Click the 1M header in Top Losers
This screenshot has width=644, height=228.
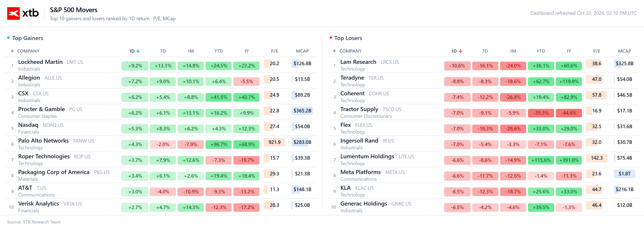(x=513, y=51)
